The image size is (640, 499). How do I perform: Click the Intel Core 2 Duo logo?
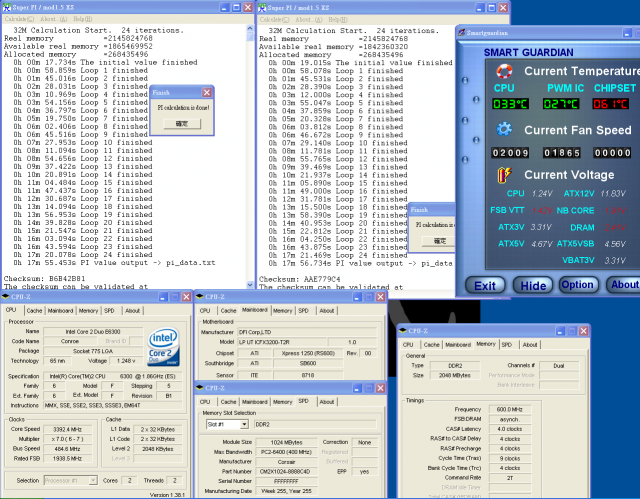tap(163, 346)
